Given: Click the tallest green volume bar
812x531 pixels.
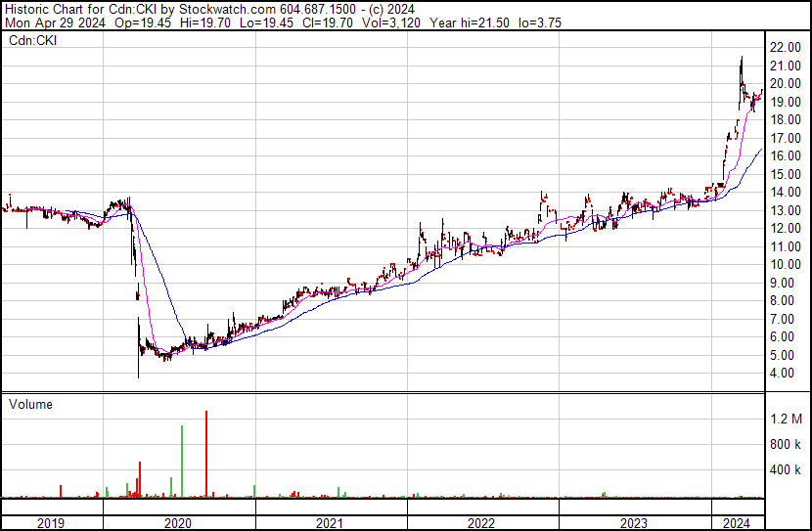Looking at the screenshot, I should (x=182, y=462).
